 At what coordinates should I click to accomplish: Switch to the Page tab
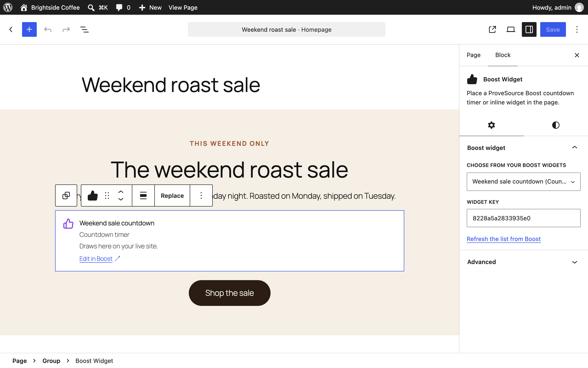point(474,55)
